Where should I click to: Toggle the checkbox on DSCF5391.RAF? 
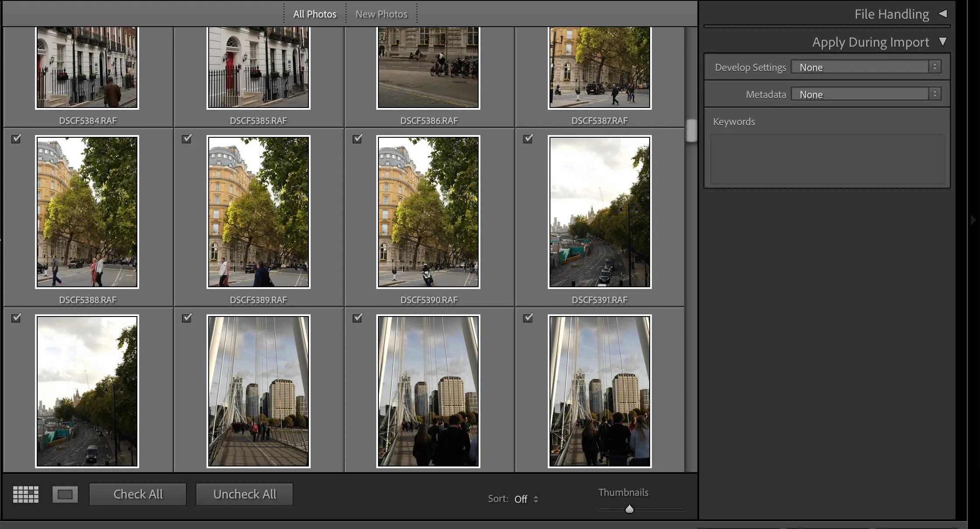(528, 139)
